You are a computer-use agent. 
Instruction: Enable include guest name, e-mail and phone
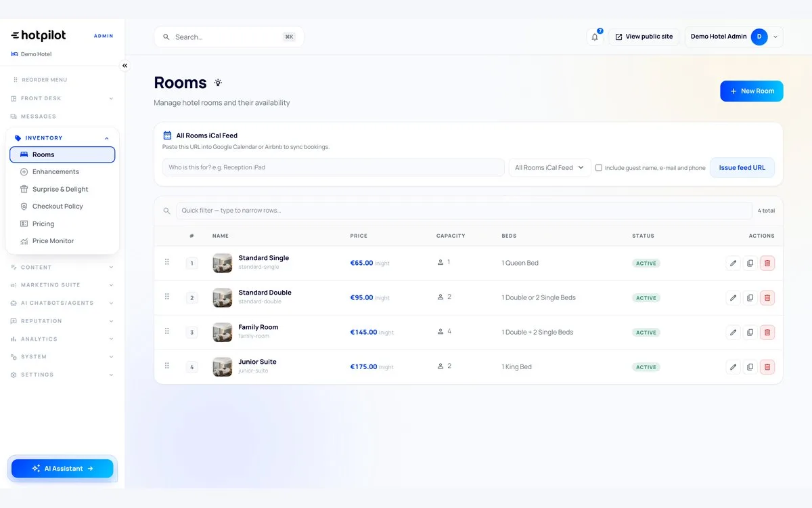tap(599, 168)
